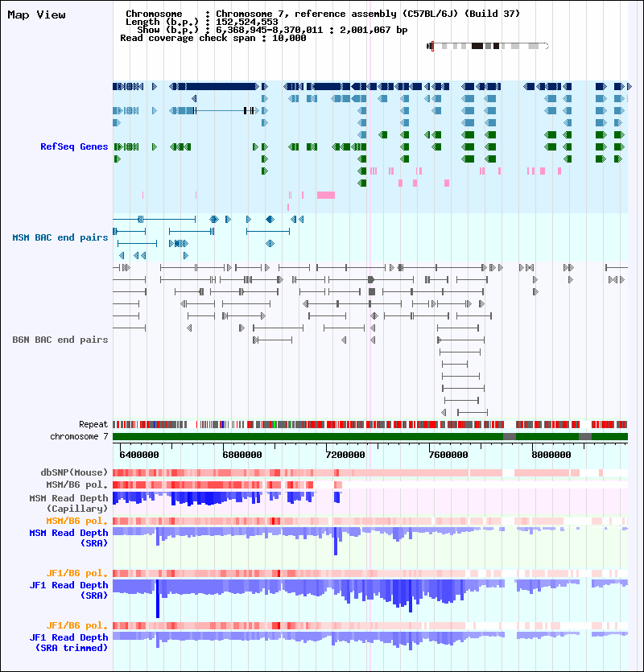
Task: Click the second grey gap on chromosome 7 bar
Action: tap(585, 437)
